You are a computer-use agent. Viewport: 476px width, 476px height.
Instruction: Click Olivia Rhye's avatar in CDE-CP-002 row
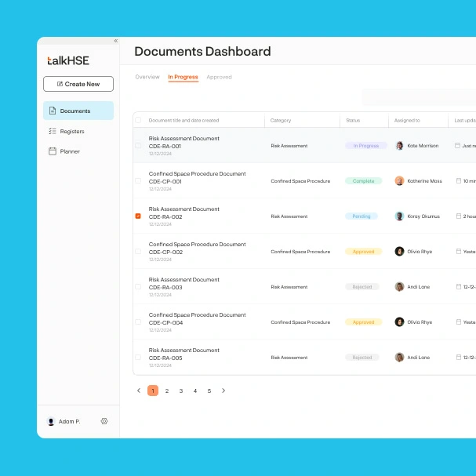tap(399, 252)
